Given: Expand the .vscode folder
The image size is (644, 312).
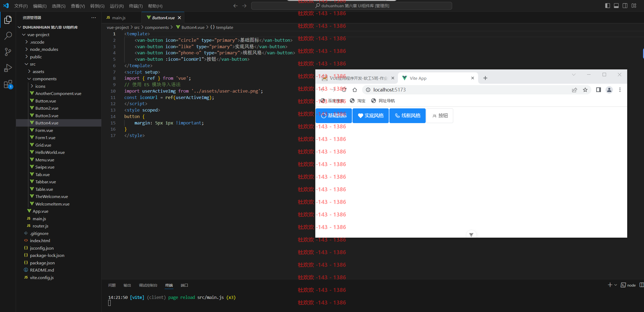Looking at the screenshot, I should tap(26, 42).
